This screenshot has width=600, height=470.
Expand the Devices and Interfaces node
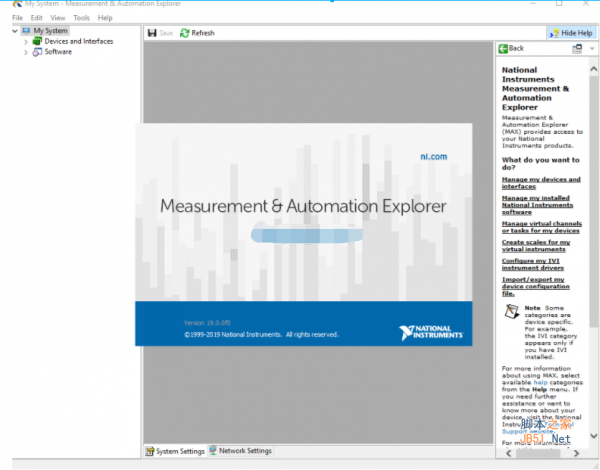pyautogui.click(x=26, y=41)
